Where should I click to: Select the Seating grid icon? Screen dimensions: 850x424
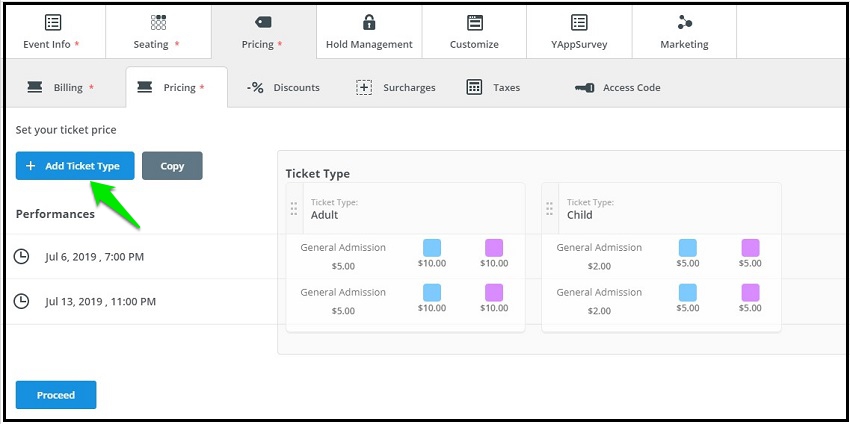click(158, 22)
